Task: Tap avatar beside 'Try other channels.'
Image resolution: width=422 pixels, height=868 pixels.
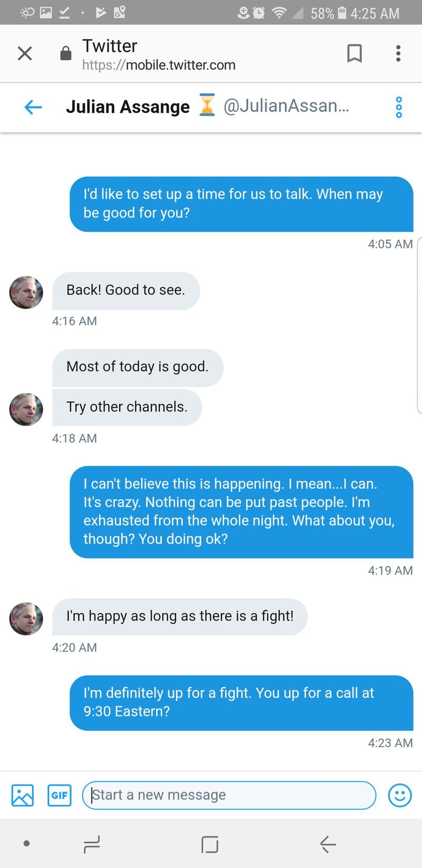Action: [x=26, y=409]
